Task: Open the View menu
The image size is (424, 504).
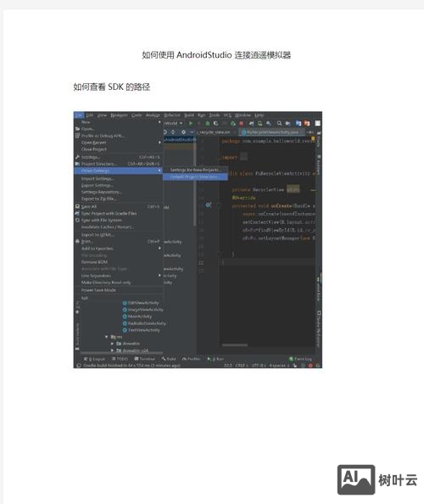Action: (102, 115)
